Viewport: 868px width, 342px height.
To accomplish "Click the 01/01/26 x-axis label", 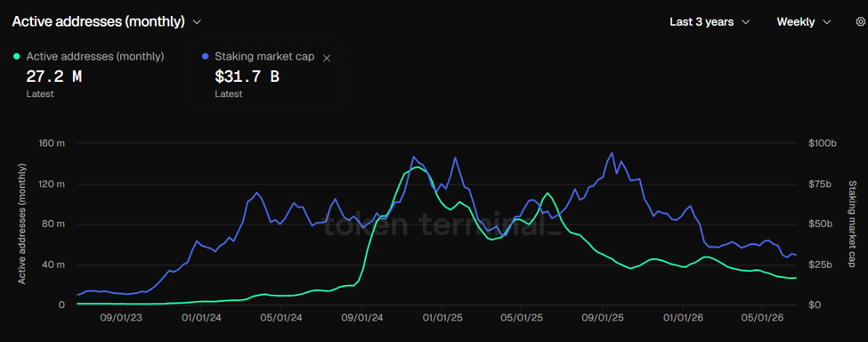I will pos(682,318).
